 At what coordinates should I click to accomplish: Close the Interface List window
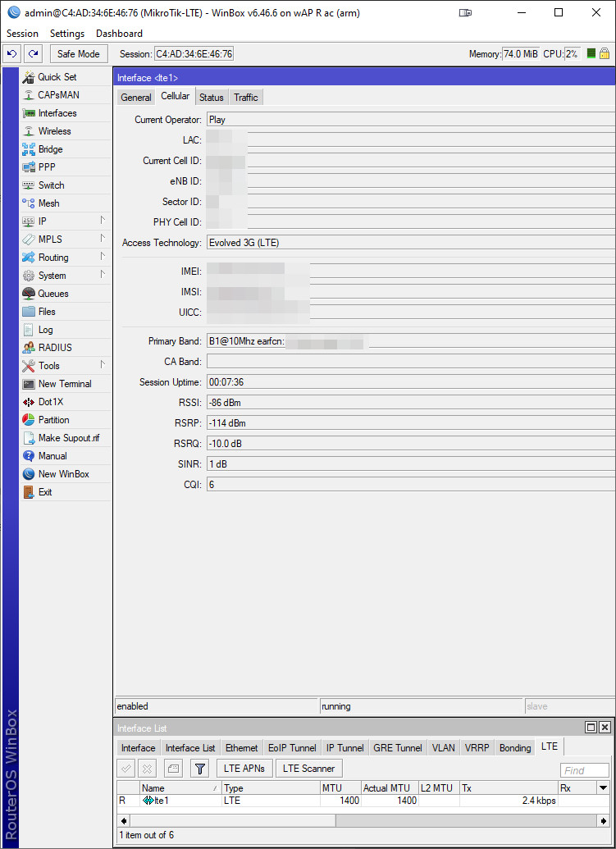click(x=605, y=727)
